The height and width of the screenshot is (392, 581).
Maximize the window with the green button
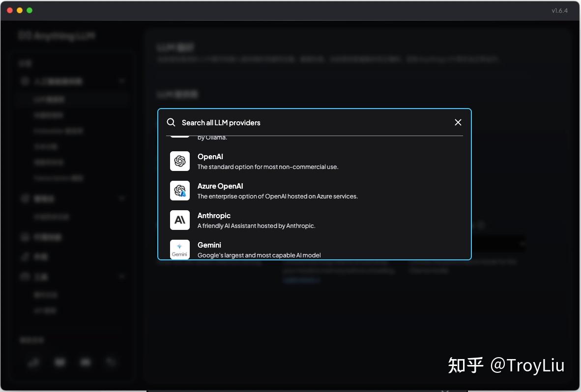[29, 10]
